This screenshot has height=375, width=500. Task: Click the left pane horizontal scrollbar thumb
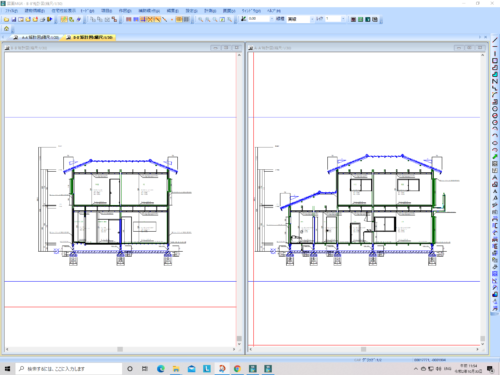tap(120, 349)
